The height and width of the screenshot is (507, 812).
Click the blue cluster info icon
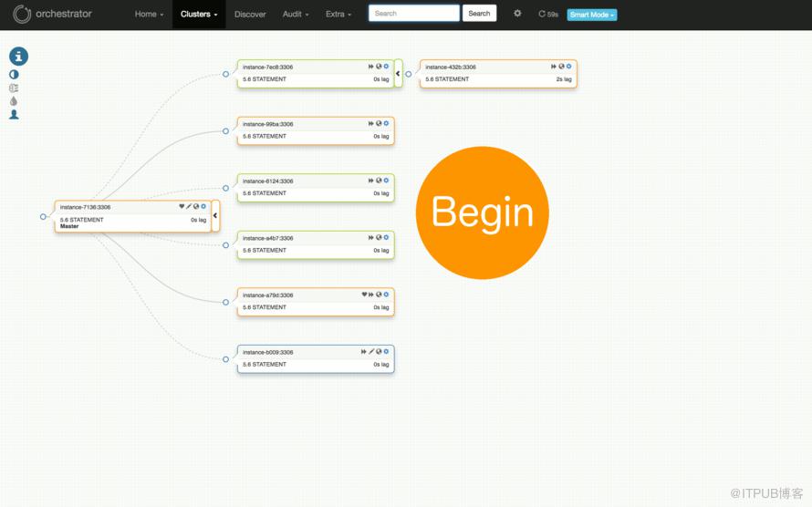coord(18,57)
